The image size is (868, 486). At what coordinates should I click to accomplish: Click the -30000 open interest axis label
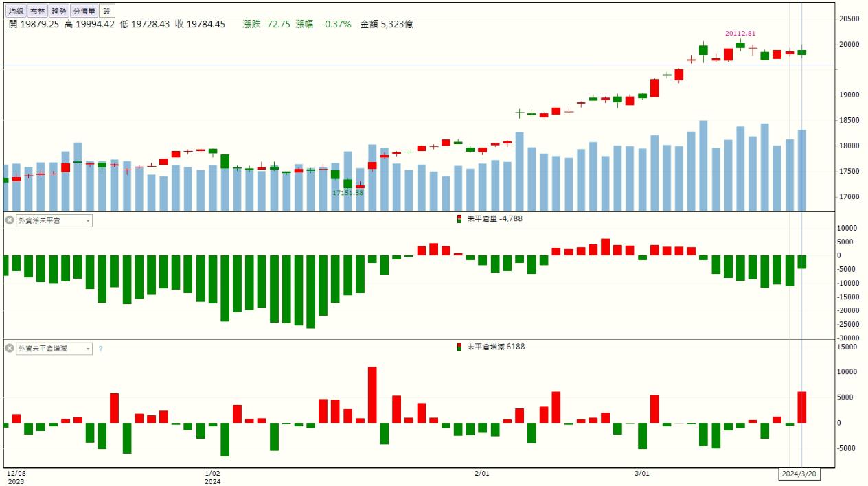(x=847, y=338)
